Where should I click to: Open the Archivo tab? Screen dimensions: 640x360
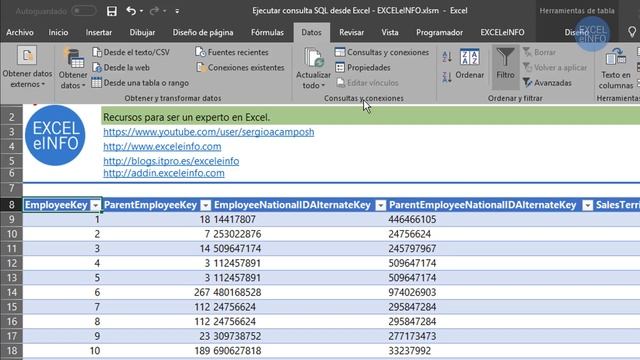20,32
